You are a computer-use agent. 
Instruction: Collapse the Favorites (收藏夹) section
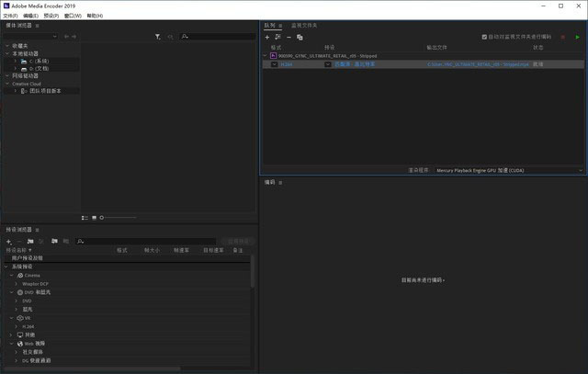tap(7, 46)
